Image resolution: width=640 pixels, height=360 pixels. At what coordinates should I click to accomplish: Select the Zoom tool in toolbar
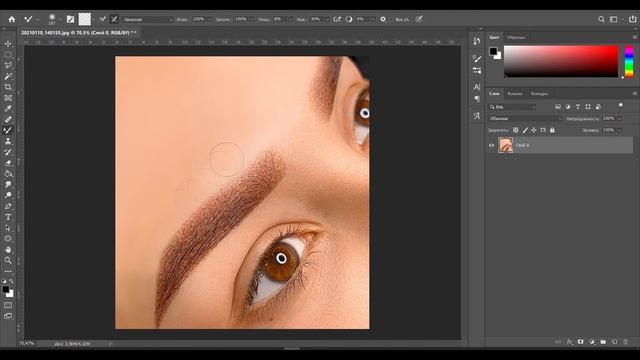(8, 260)
